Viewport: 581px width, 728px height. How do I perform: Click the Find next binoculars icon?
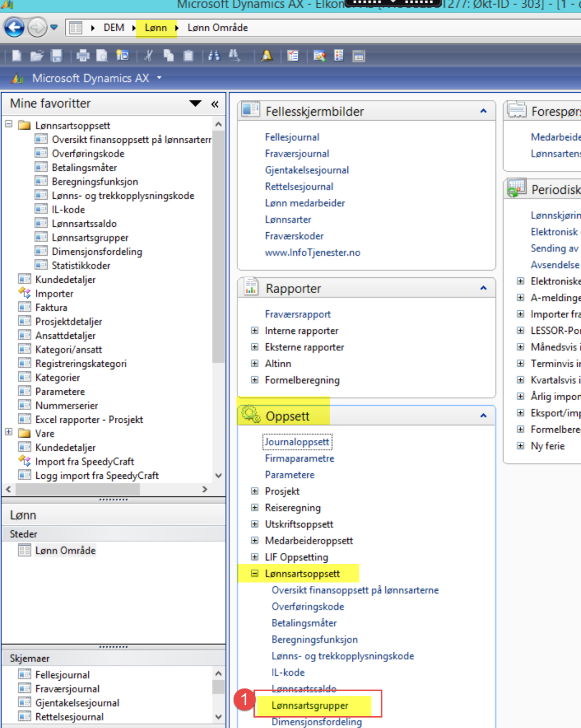coord(234,55)
